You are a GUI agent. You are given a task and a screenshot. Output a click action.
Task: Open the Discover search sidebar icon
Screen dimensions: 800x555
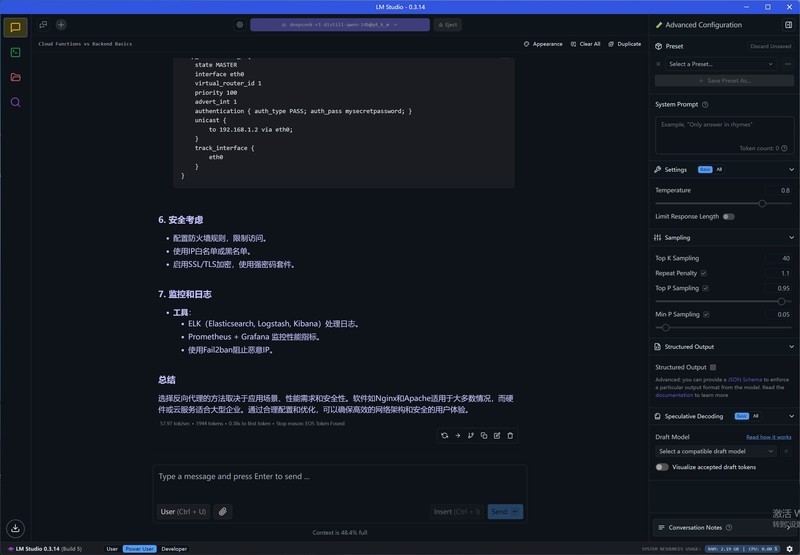point(15,102)
